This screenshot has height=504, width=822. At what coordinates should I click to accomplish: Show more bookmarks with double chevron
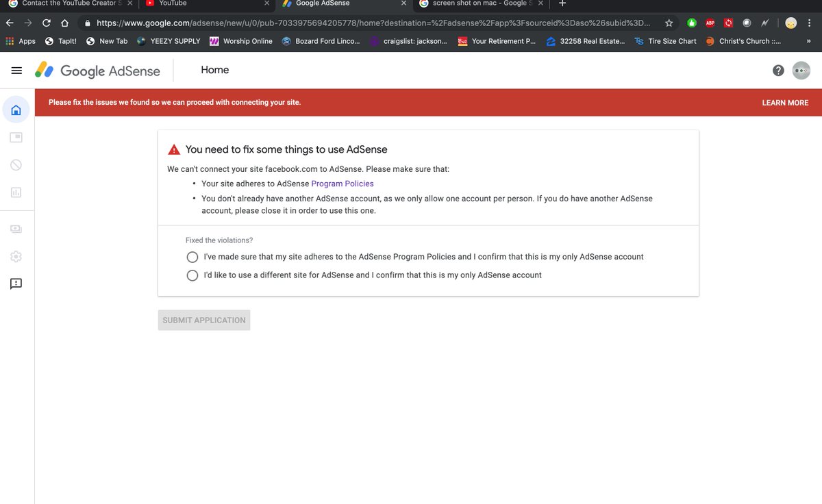(x=808, y=41)
